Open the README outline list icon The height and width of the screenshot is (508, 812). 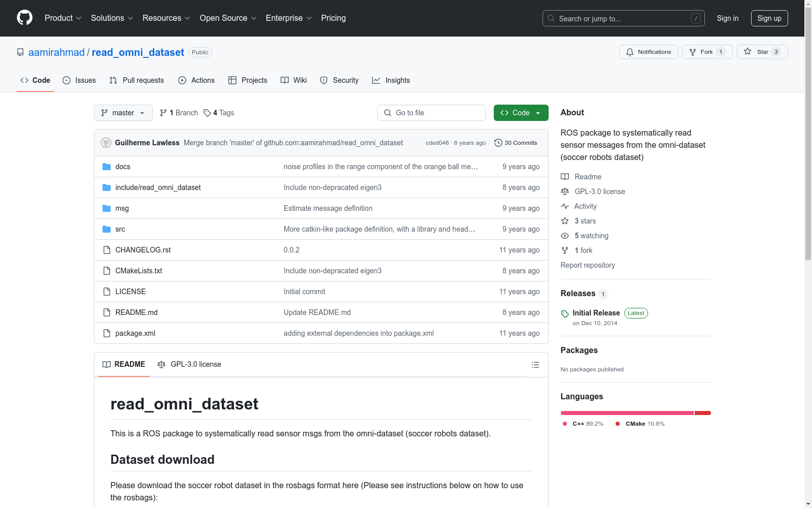pos(535,365)
